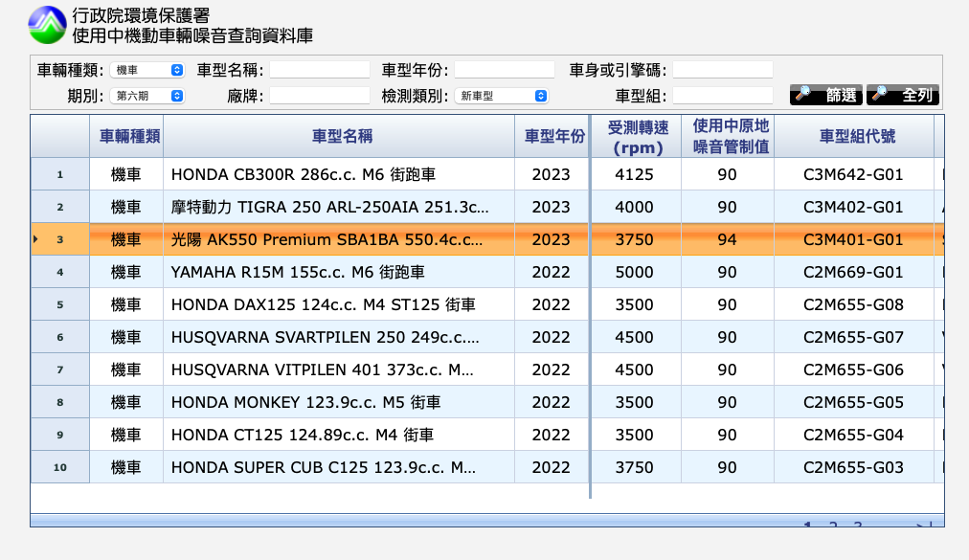Click group code C2M655-G07

point(853,337)
